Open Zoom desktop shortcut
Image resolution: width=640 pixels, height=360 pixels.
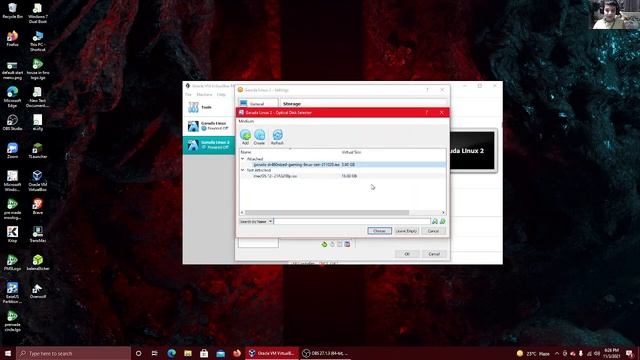[12, 151]
